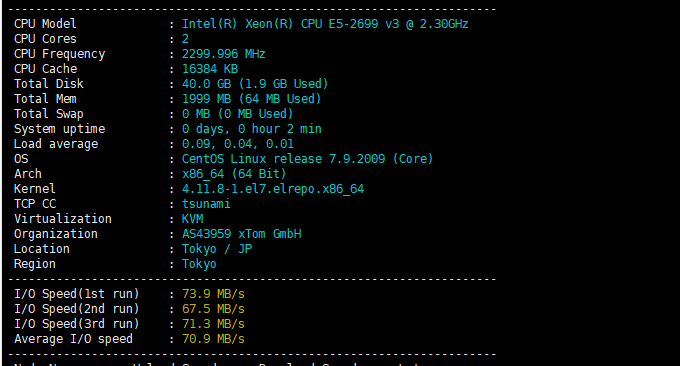Click the CPU Frequency value 2299.996 MHz
680x366 pixels.
pos(223,54)
